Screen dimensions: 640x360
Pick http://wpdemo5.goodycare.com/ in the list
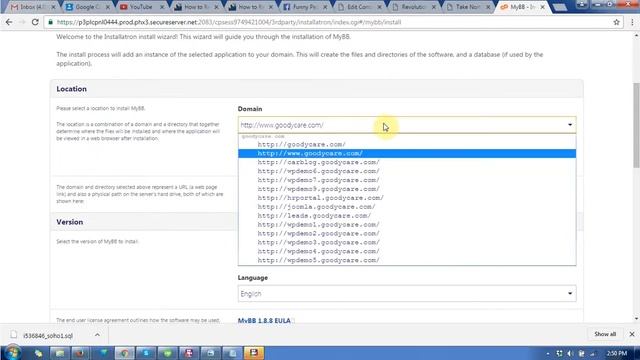click(407, 260)
